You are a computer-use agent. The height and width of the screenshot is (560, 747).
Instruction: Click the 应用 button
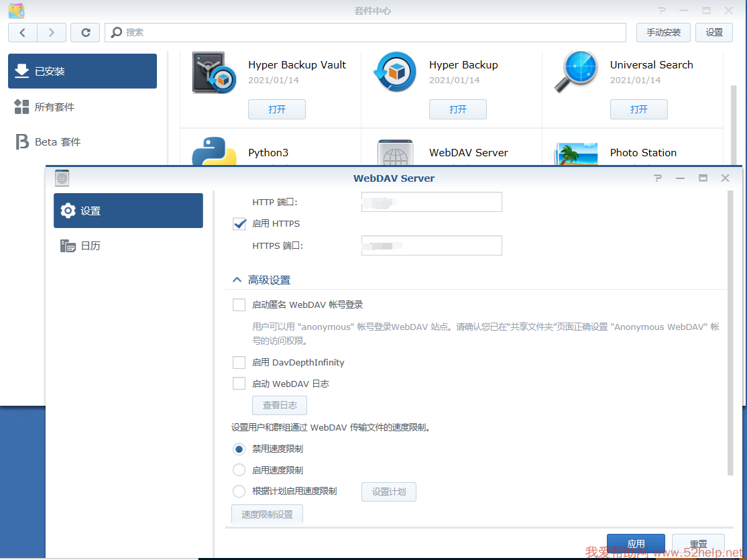click(635, 544)
